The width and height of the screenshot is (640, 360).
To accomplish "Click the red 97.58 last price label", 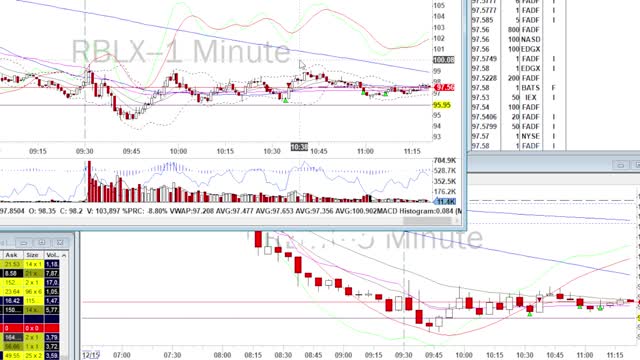I will coord(444,87).
